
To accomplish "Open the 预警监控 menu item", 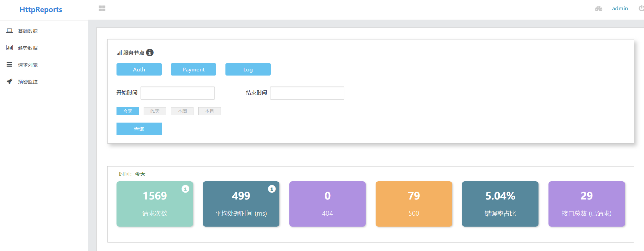I will pyautogui.click(x=28, y=82).
